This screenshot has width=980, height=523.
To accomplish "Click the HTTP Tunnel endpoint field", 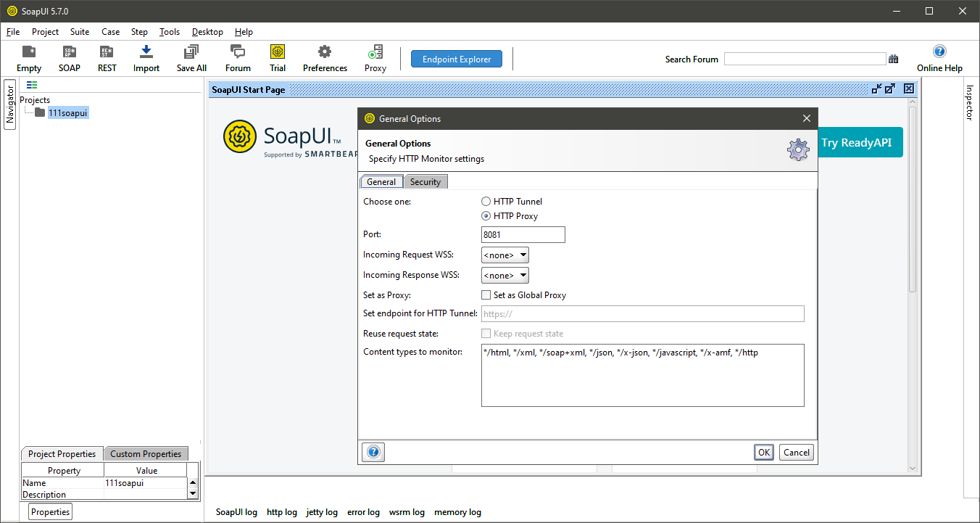I will tap(643, 314).
